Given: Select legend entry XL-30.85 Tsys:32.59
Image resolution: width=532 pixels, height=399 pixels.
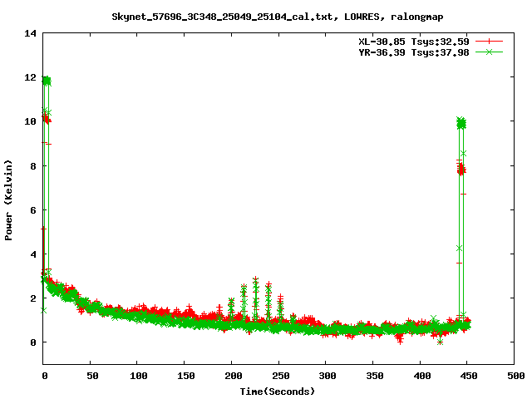Looking at the screenshot, I should pos(414,42).
